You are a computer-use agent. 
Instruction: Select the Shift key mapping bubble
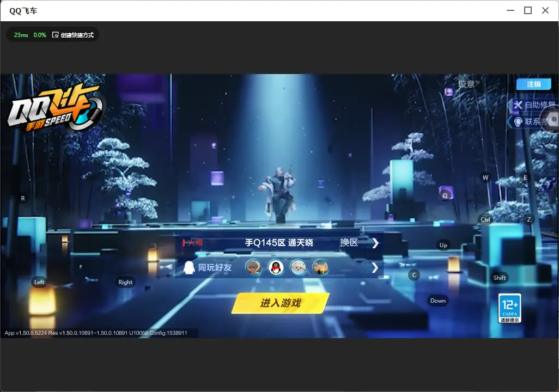[x=499, y=278]
